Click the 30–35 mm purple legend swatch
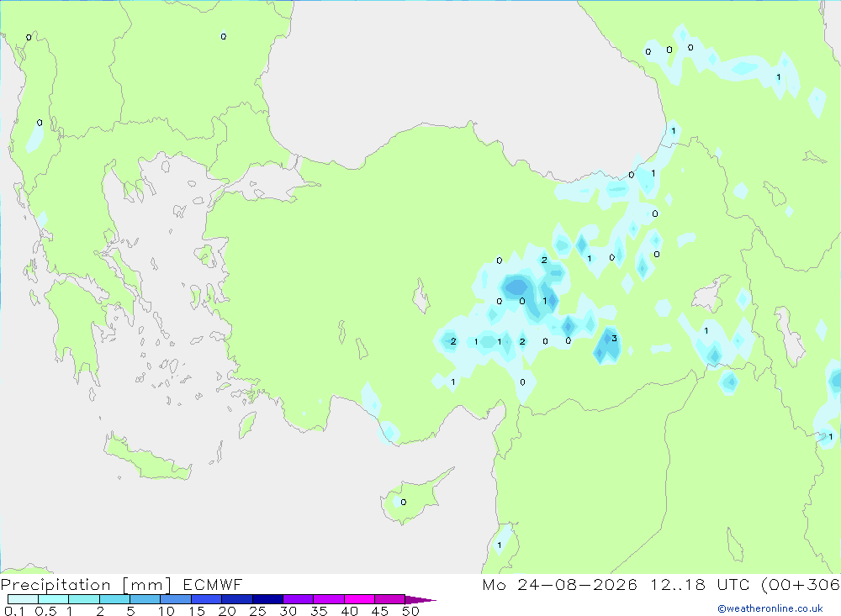Screen dimensions: 841x616 point(299,599)
